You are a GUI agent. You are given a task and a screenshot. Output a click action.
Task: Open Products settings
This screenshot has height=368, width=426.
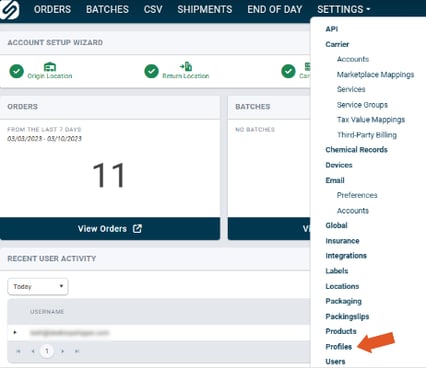341,331
